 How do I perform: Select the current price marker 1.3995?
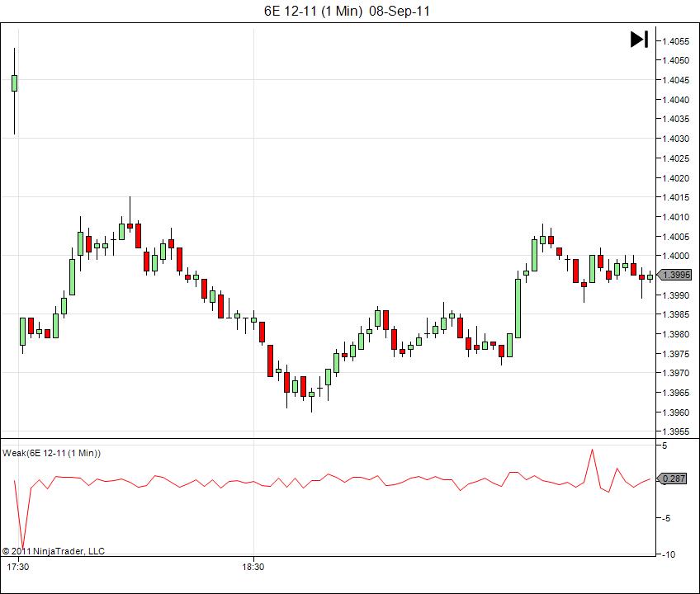(x=674, y=275)
